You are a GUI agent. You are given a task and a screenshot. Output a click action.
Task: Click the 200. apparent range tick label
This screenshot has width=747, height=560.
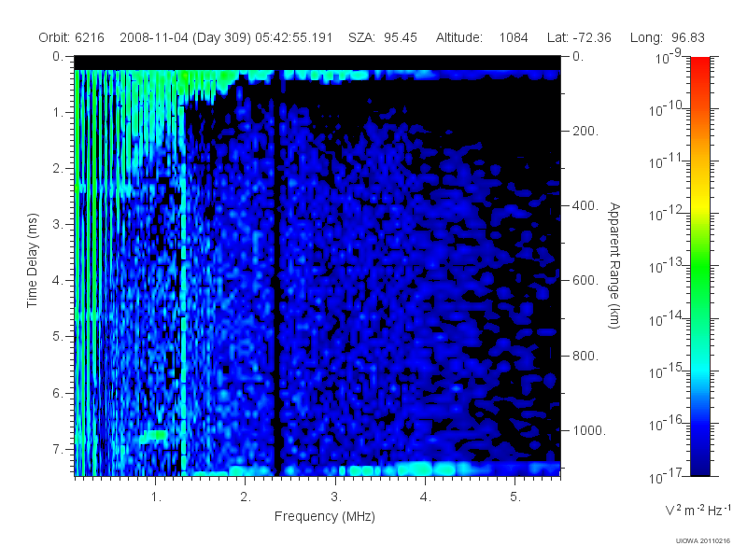point(585,131)
